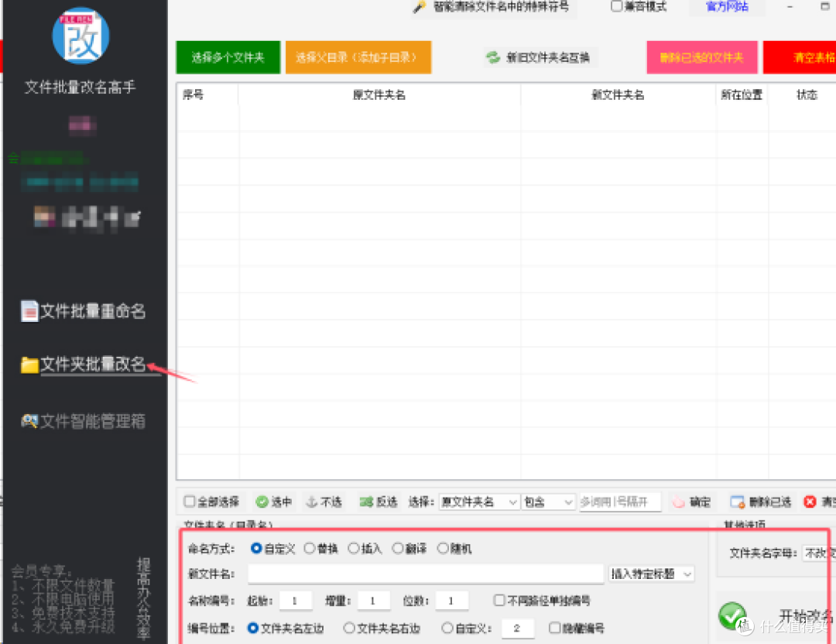Tick the 全部选择 checkbox
This screenshot has height=644, width=836.
189,501
